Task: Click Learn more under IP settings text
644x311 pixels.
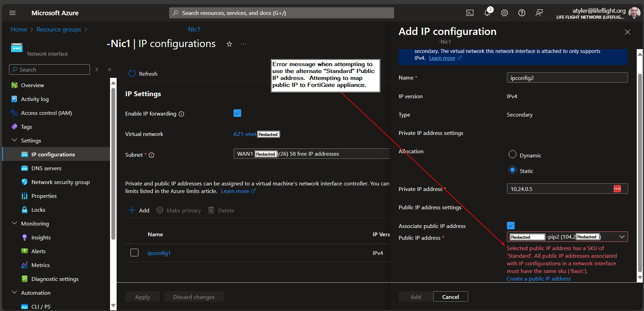Action: [x=238, y=191]
